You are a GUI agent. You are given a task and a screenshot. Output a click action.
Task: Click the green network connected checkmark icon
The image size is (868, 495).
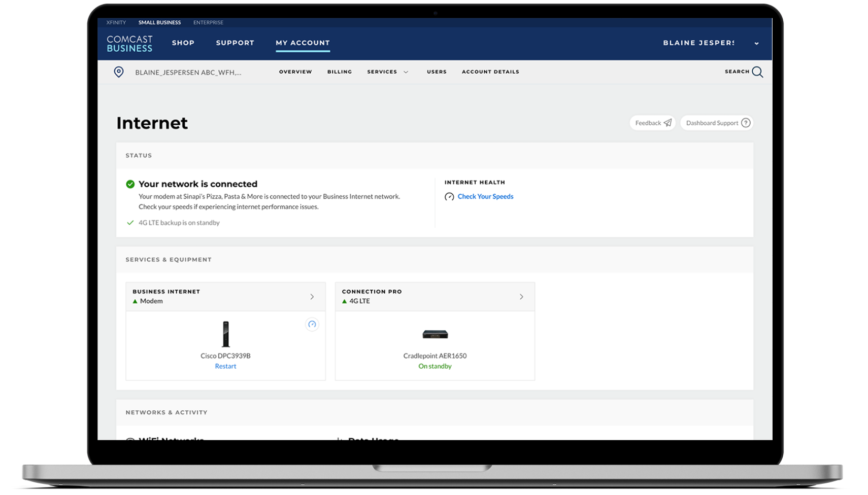pyautogui.click(x=130, y=184)
